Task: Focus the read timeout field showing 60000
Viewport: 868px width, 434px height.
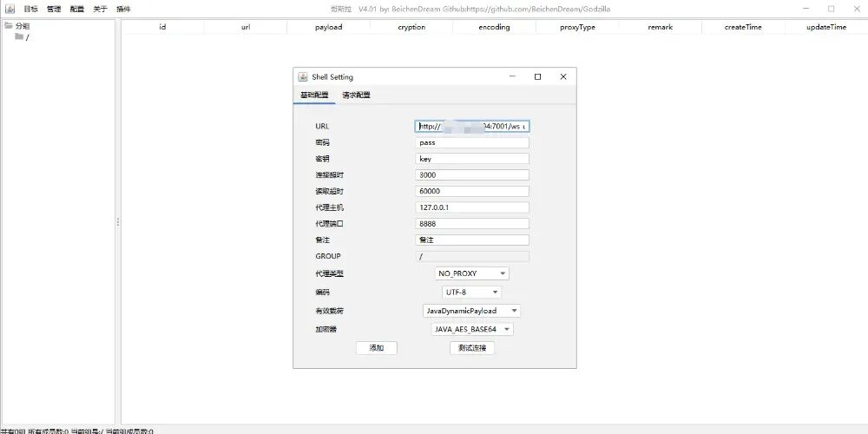Action: click(472, 192)
